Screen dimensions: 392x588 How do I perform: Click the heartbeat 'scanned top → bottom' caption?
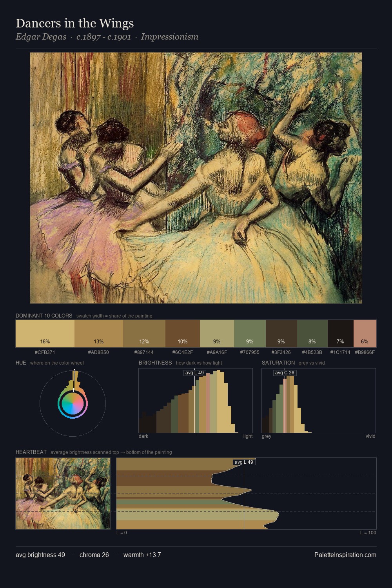111,452
